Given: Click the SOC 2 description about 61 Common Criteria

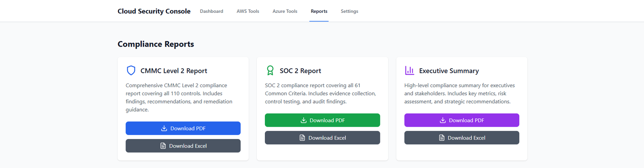Looking at the screenshot, I should click(320, 94).
